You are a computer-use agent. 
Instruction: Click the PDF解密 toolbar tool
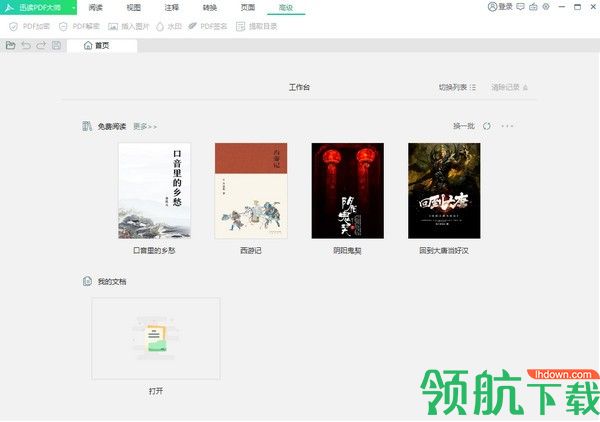[79, 26]
